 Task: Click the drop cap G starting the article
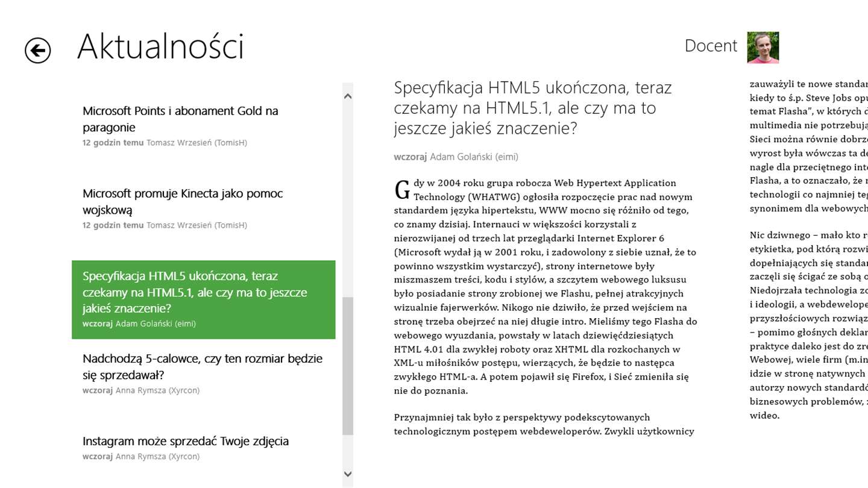point(402,190)
